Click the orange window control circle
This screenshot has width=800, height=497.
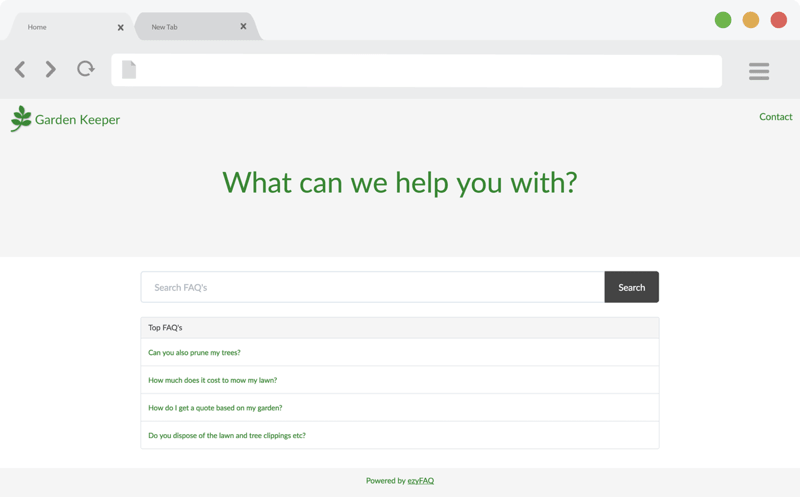tap(751, 20)
